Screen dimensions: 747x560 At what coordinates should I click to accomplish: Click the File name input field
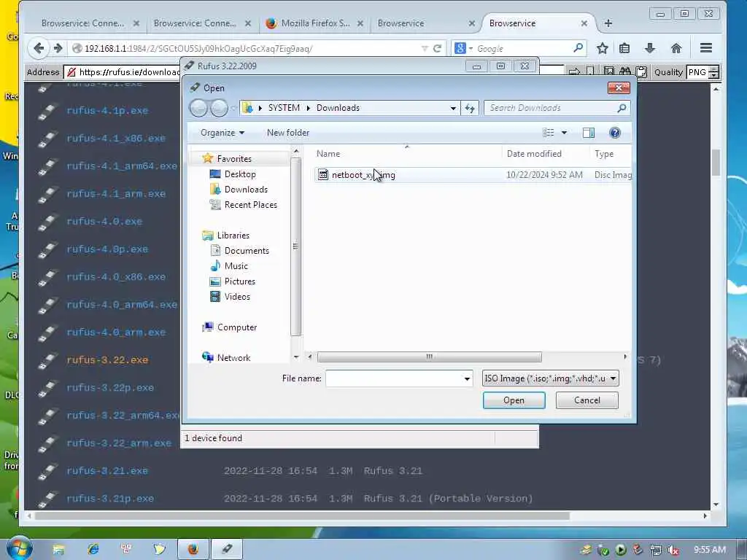pyautogui.click(x=394, y=378)
